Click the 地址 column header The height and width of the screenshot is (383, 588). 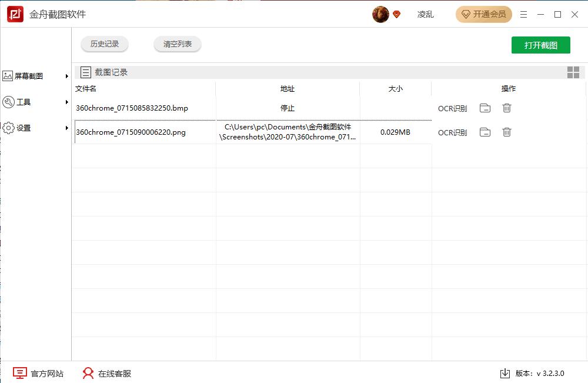click(288, 88)
